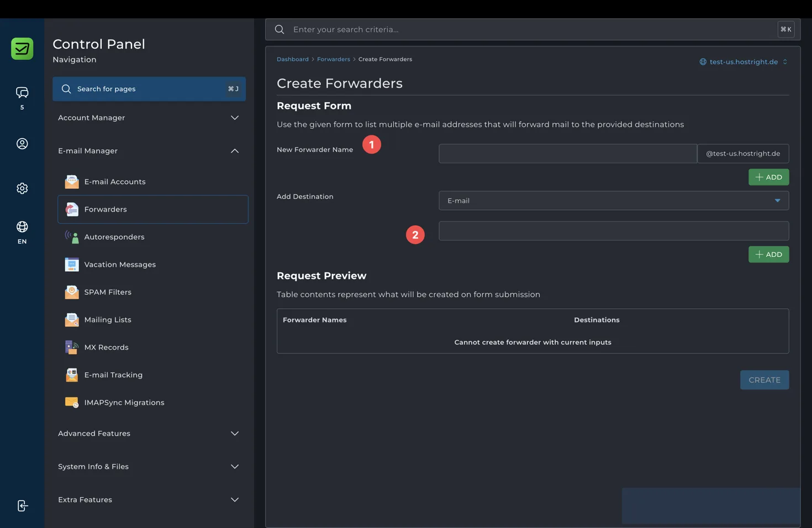
Task: Click ADD button under forwarder name
Action: click(768, 177)
